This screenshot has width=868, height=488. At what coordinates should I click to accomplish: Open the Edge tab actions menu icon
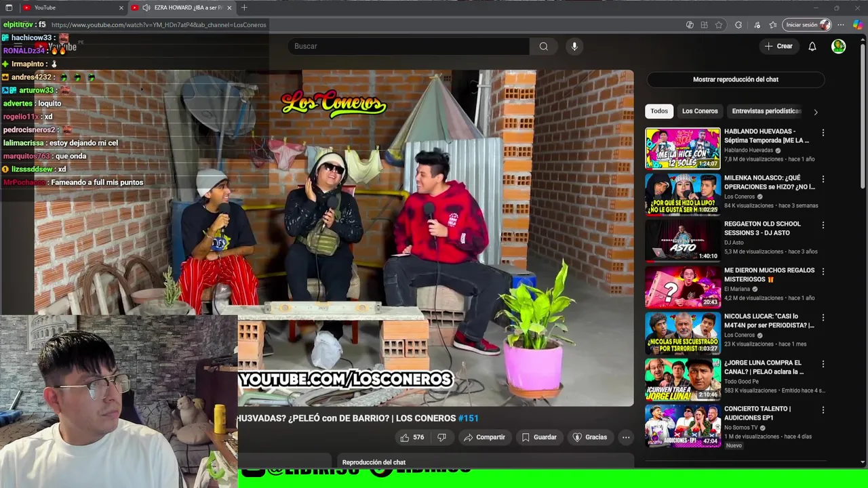[9, 7]
